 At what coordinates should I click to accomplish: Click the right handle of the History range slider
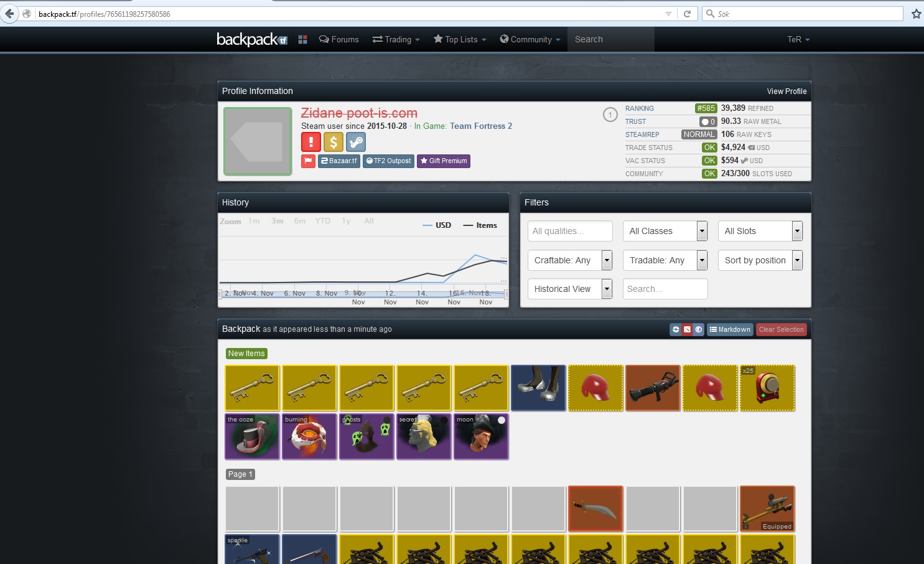(x=506, y=294)
